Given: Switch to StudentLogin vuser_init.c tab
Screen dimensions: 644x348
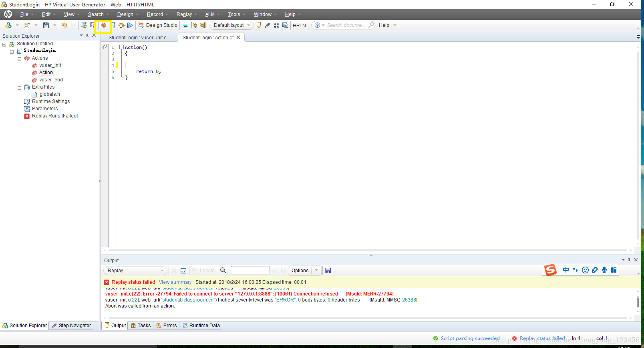Looking at the screenshot, I should pos(137,38).
